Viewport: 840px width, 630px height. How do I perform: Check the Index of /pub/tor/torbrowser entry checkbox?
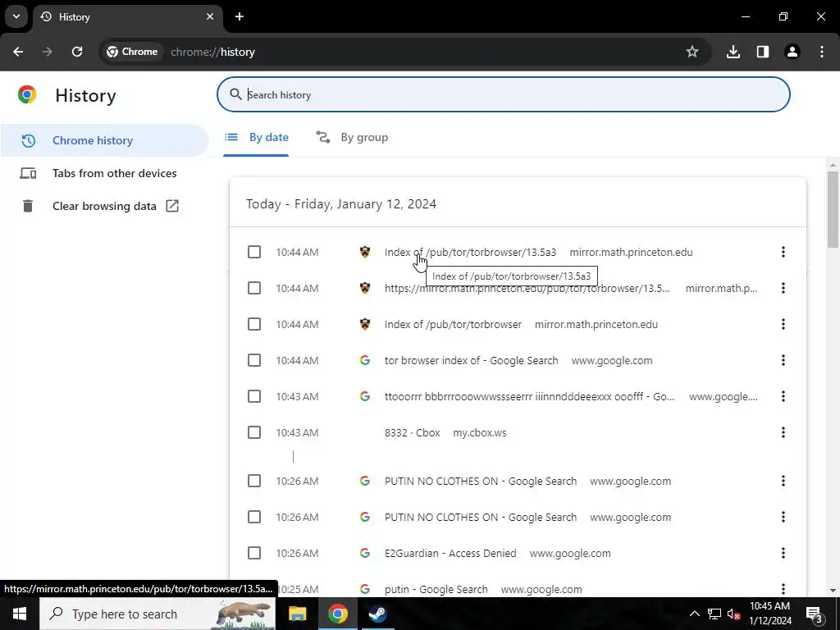(x=254, y=324)
